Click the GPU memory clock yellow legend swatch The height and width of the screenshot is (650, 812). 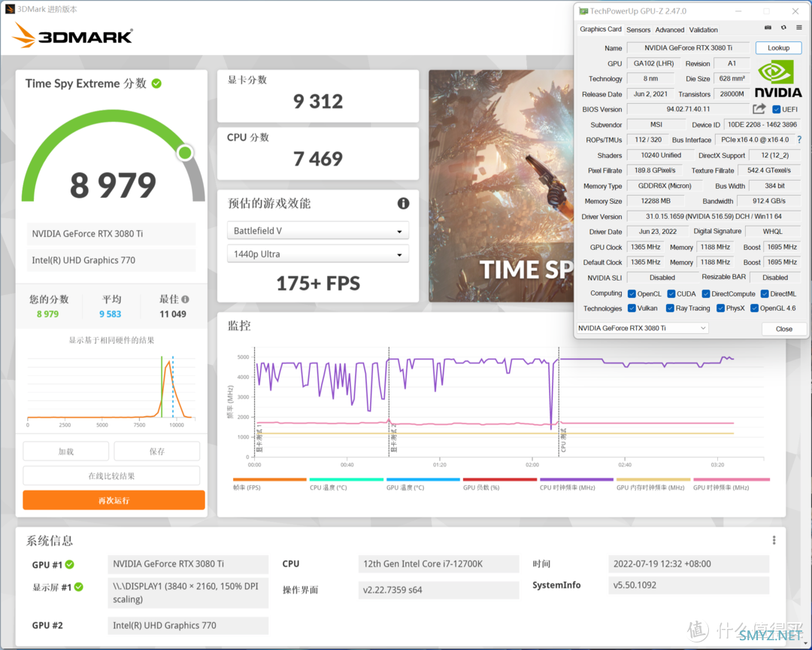(653, 479)
